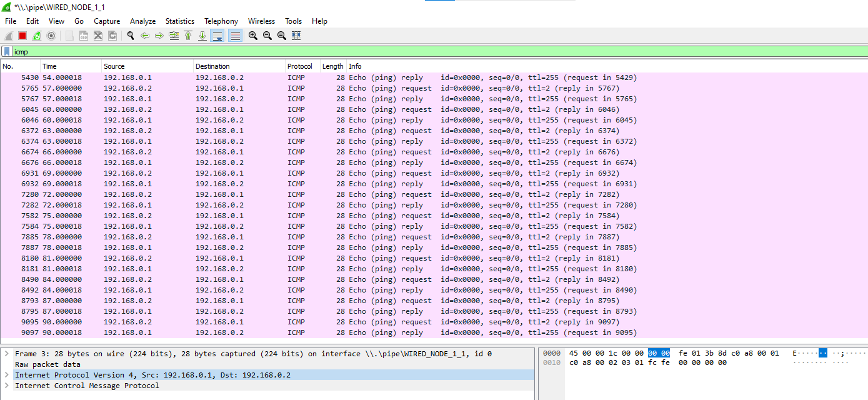This screenshot has height=400, width=868.
Task: Click the start capture shark fin icon
Action: 9,36
